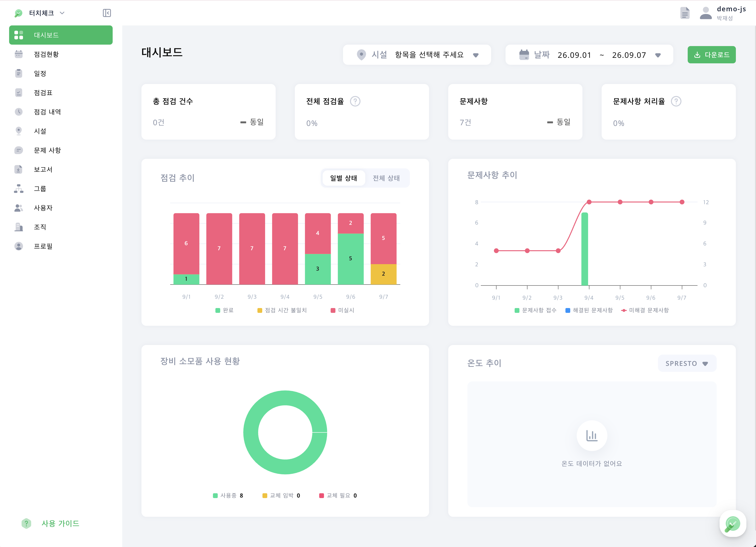The height and width of the screenshot is (547, 756).
Task: Click the 조직 building icon in sidebar
Action: (19, 227)
